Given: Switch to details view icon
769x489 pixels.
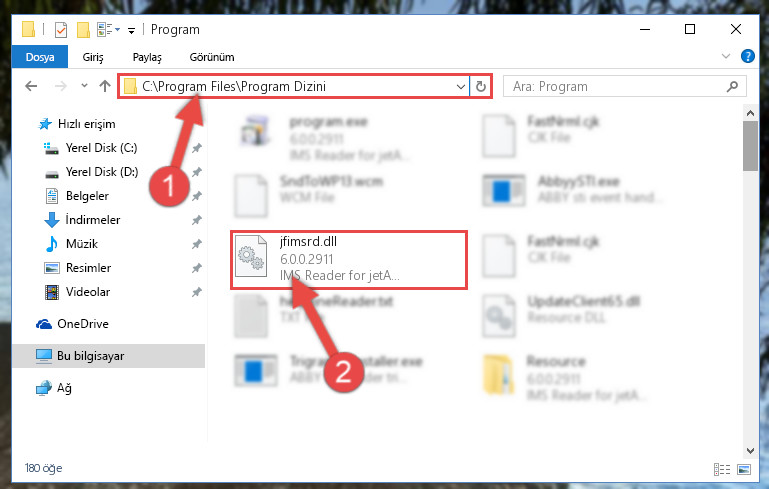Looking at the screenshot, I should tap(721, 469).
